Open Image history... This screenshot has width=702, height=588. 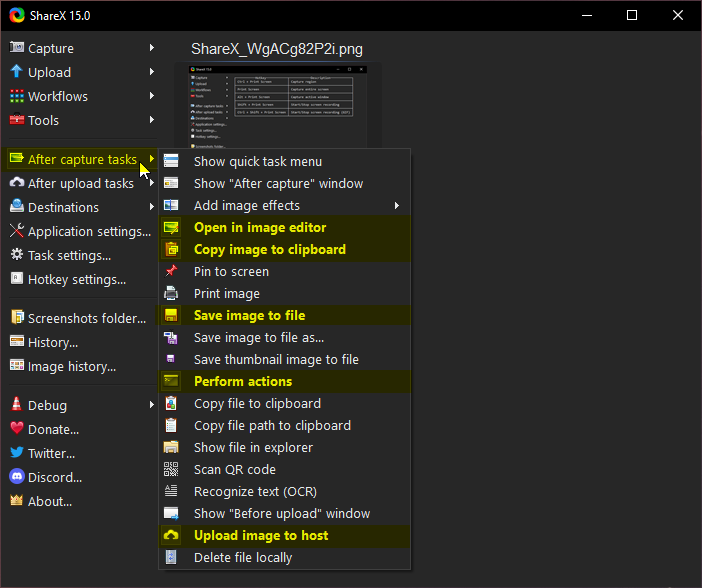(71, 366)
